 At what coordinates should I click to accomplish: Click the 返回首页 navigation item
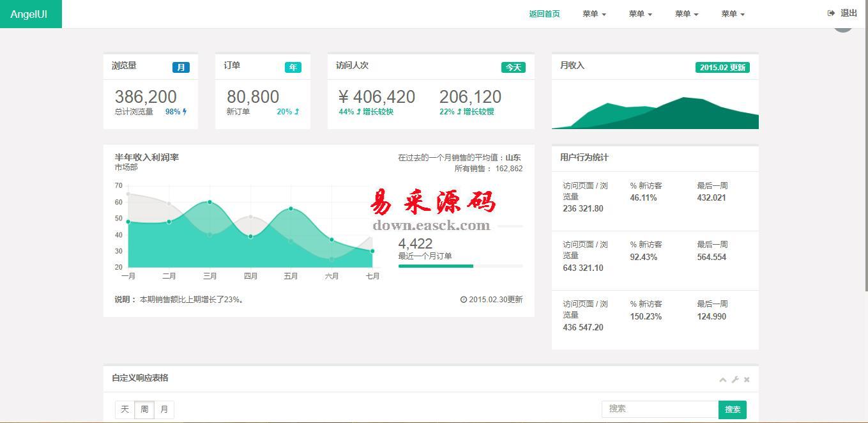(x=544, y=13)
